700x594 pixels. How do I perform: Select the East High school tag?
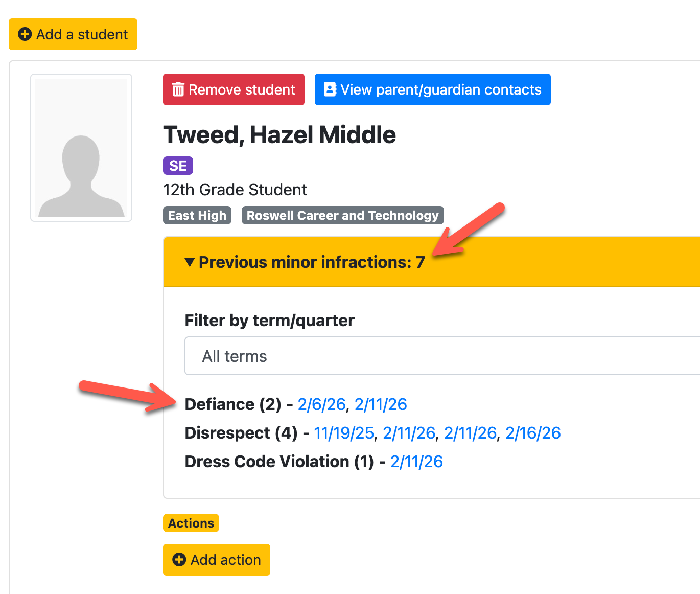click(197, 215)
